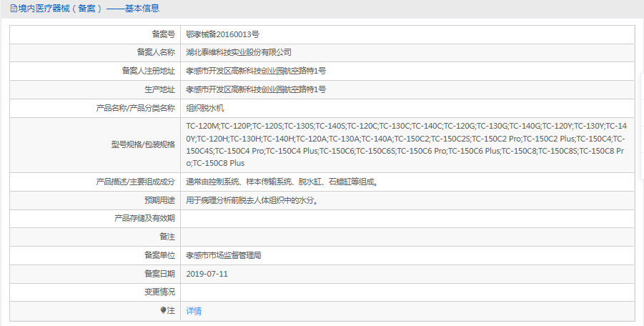The width and height of the screenshot is (644, 326).
Task: Select the address value in the 备案人注册地址 row
Action: (255, 71)
